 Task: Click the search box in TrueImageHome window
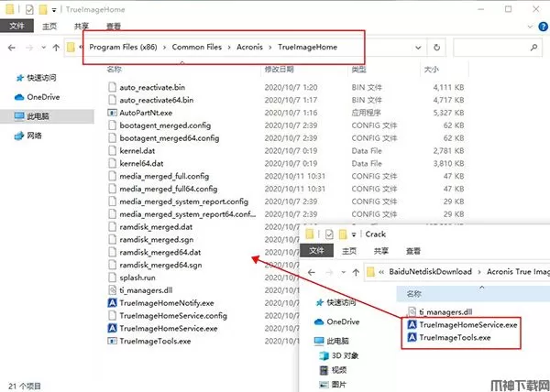coord(498,48)
